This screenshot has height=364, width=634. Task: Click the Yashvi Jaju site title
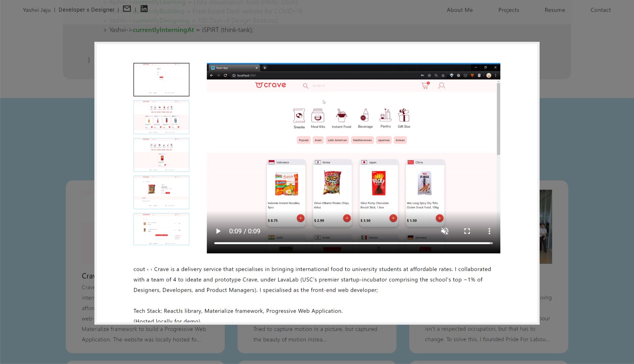(x=37, y=10)
